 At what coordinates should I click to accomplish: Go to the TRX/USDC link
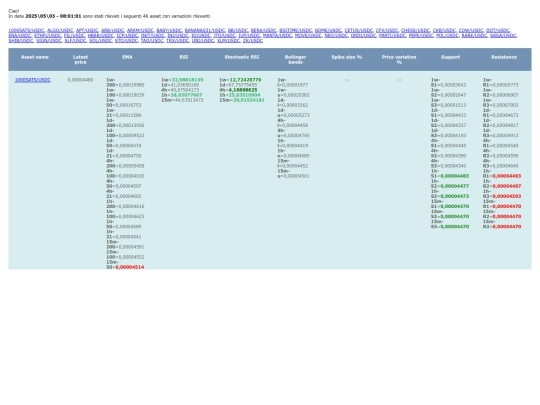point(178,41)
